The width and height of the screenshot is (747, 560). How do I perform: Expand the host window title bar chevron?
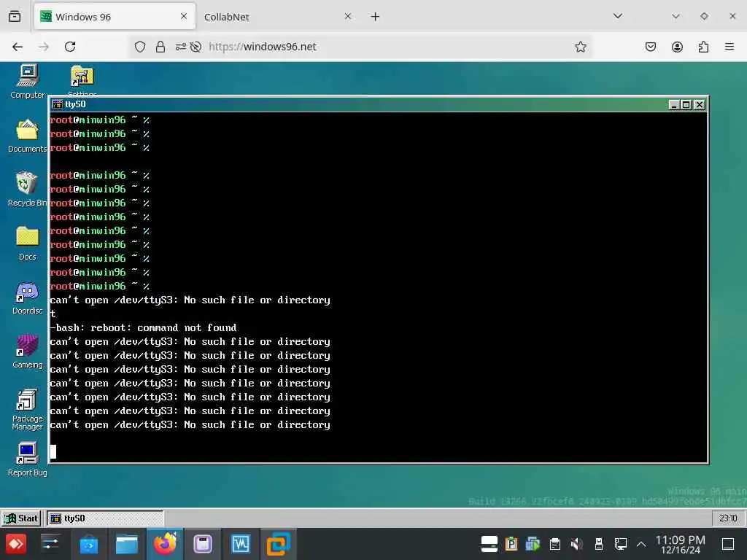(676, 16)
